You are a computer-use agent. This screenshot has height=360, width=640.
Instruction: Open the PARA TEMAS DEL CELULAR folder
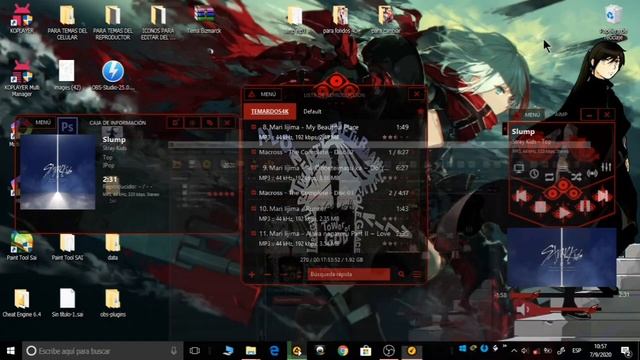pos(67,22)
